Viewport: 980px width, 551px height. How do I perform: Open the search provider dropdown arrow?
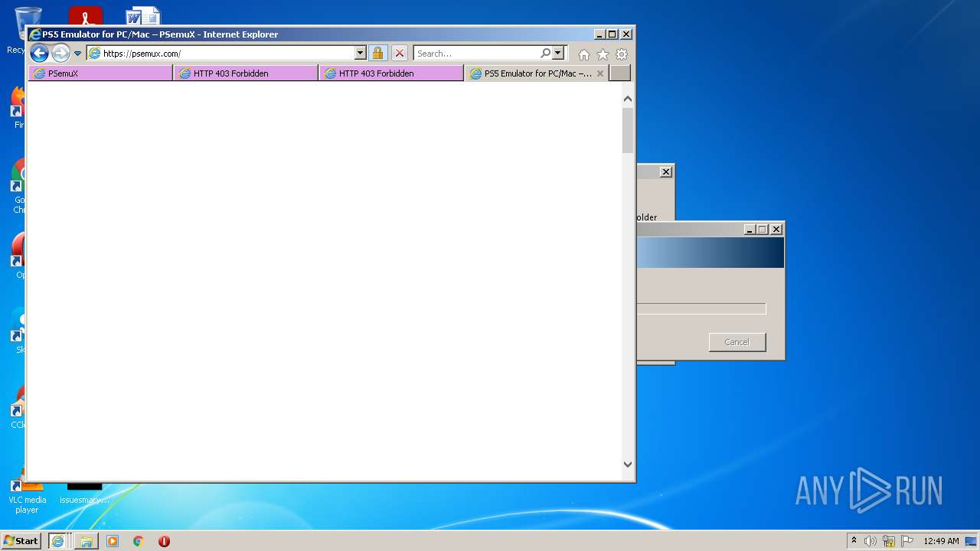pyautogui.click(x=558, y=54)
